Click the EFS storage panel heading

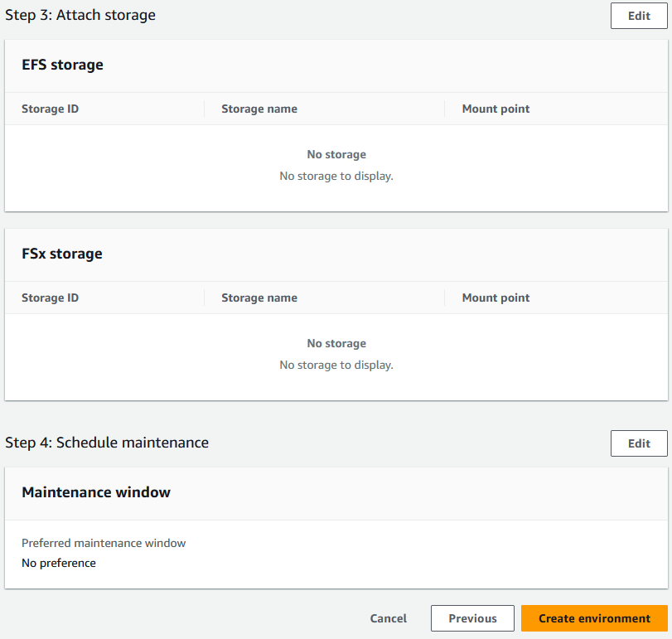[x=63, y=65]
